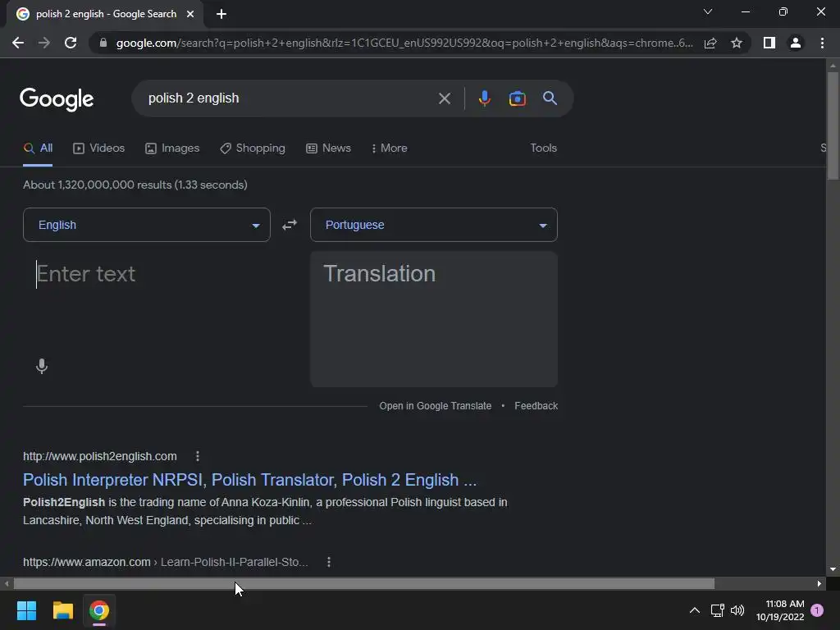The image size is (840, 630).
Task: Open options for amazon.com result
Action: pyautogui.click(x=329, y=562)
